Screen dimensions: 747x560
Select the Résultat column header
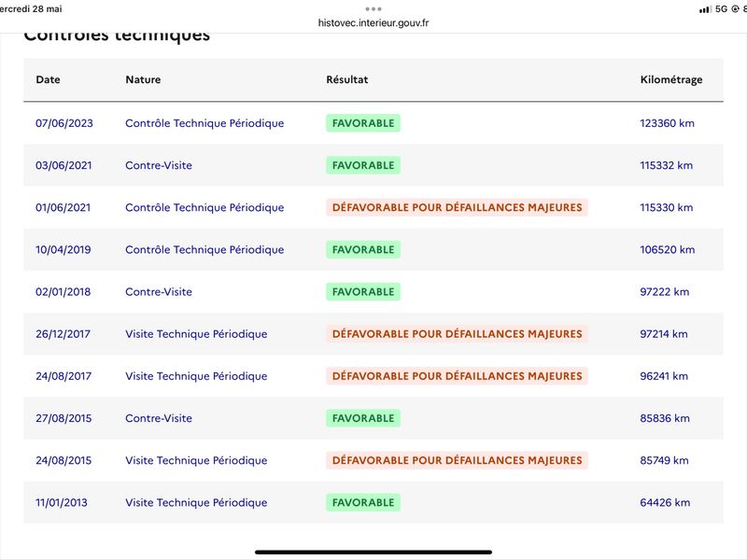(x=346, y=79)
